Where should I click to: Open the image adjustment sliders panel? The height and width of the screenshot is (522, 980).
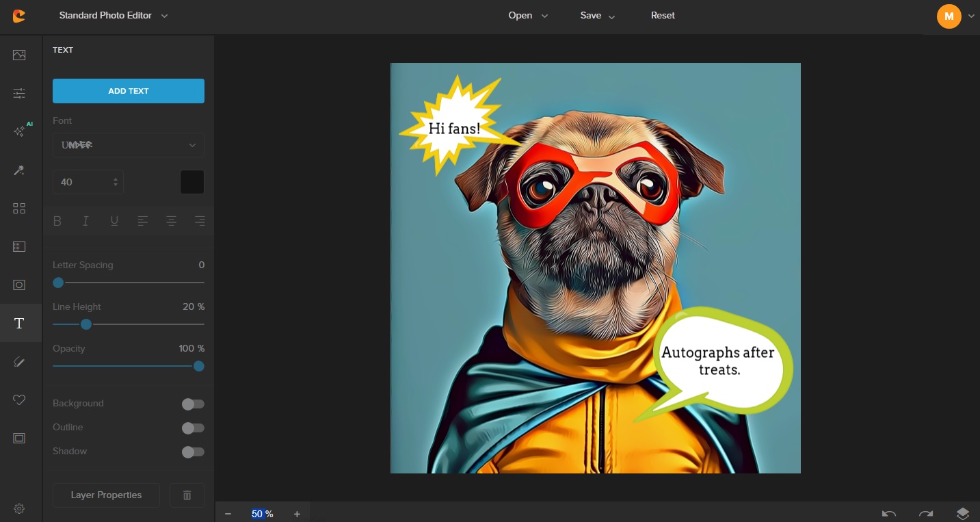point(19,93)
